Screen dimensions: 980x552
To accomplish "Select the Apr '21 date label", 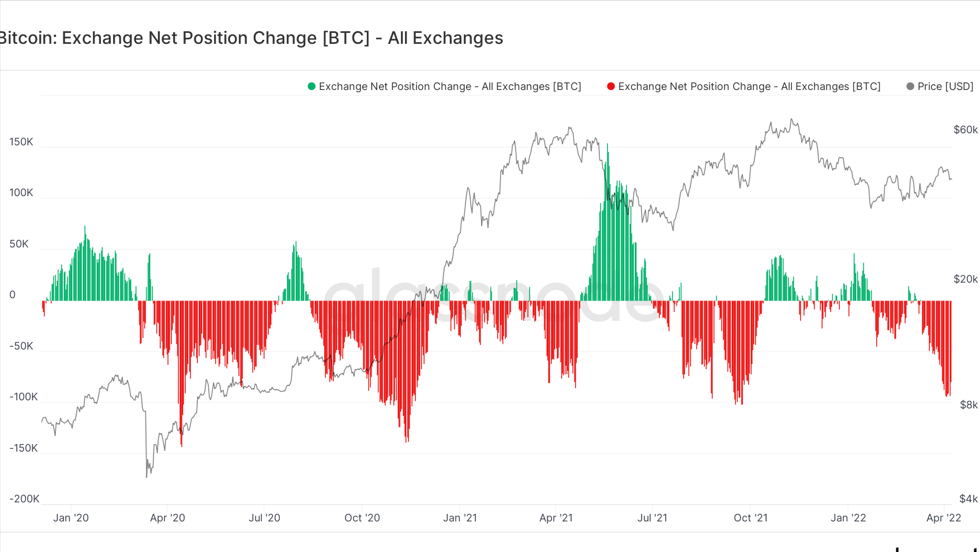I will pos(556,518).
